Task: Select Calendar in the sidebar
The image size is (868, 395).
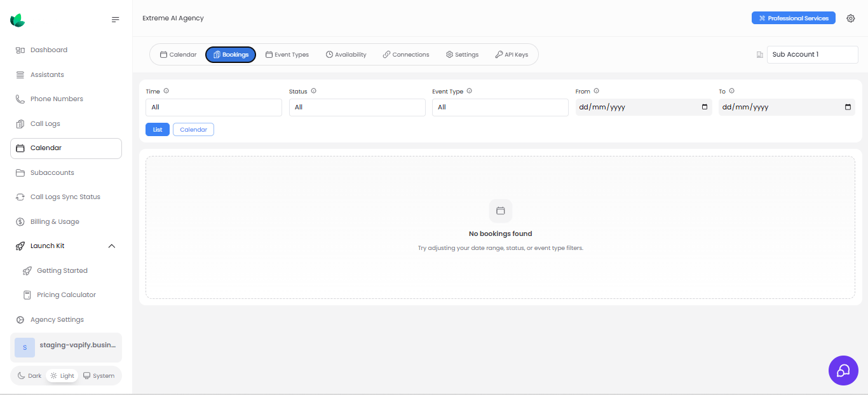Action: point(66,148)
